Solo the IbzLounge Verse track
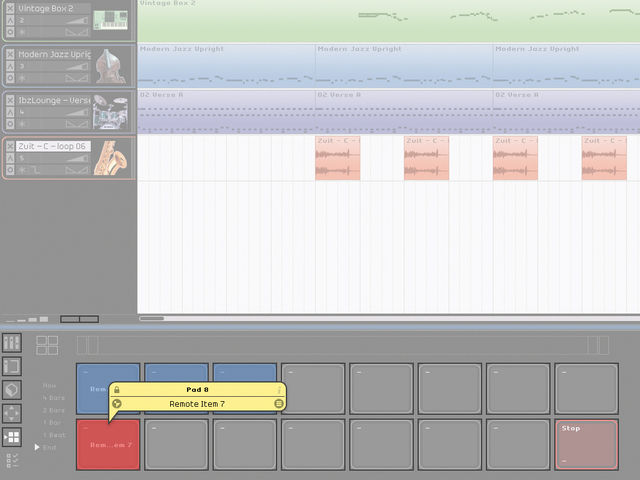The image size is (640, 480). 10,112
